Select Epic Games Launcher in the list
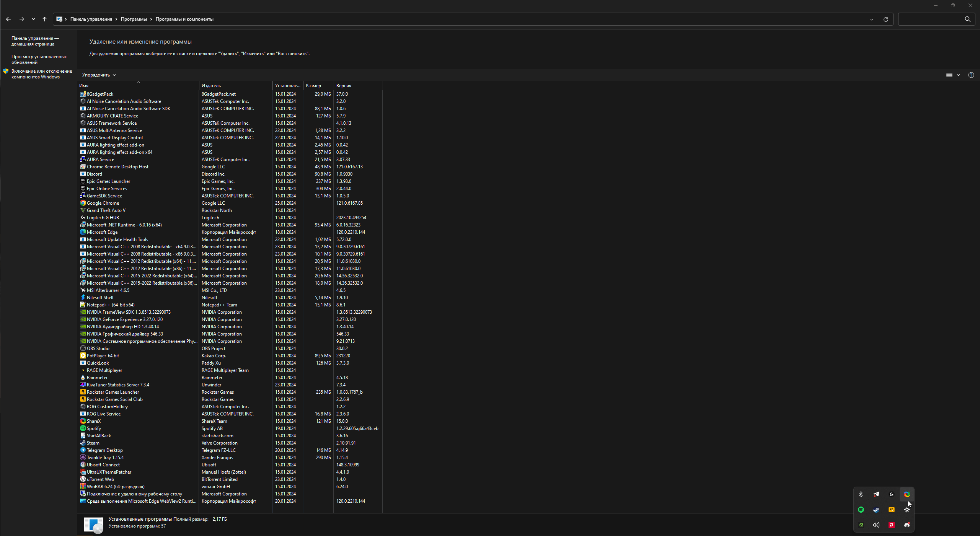Image resolution: width=980 pixels, height=536 pixels. [x=230, y=181]
